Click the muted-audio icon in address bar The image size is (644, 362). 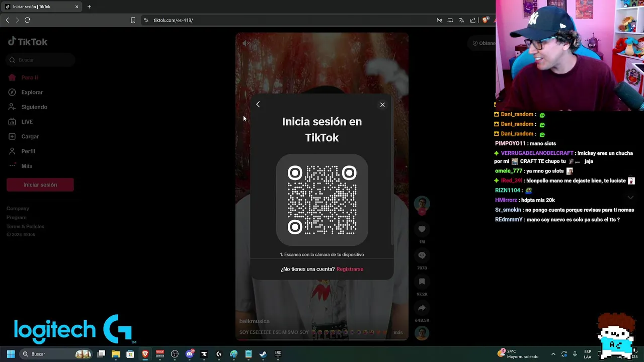(439, 20)
